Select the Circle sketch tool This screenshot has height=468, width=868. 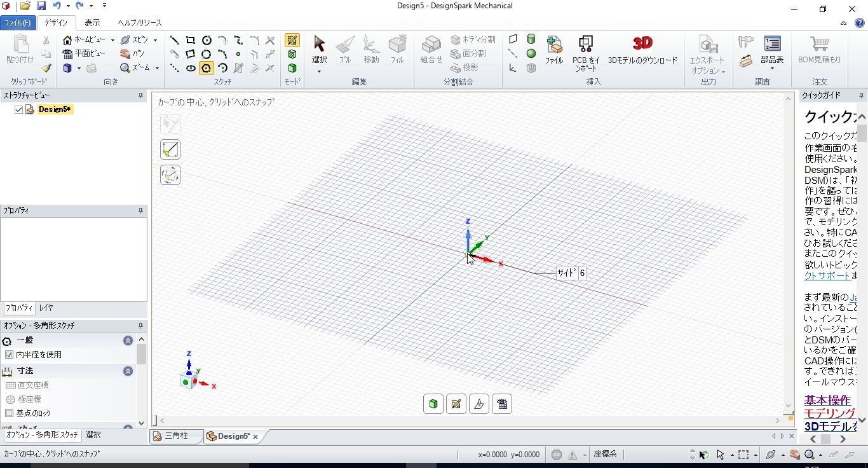click(x=206, y=40)
